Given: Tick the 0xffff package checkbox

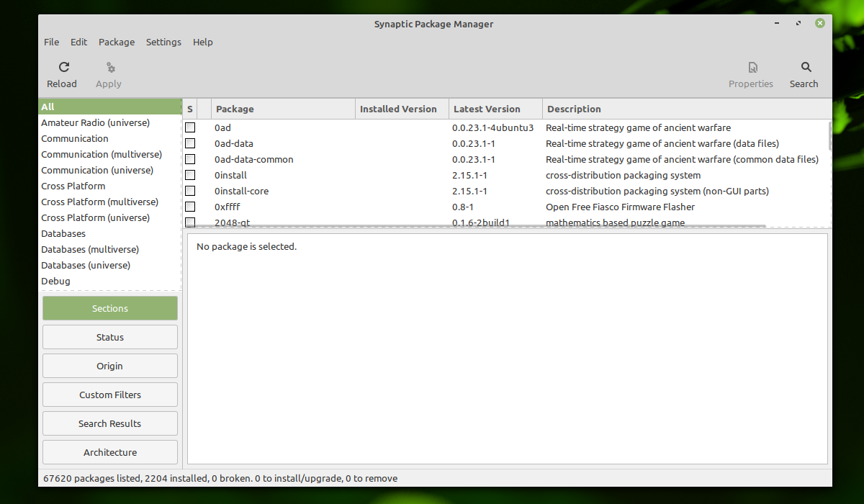Looking at the screenshot, I should click(x=190, y=207).
